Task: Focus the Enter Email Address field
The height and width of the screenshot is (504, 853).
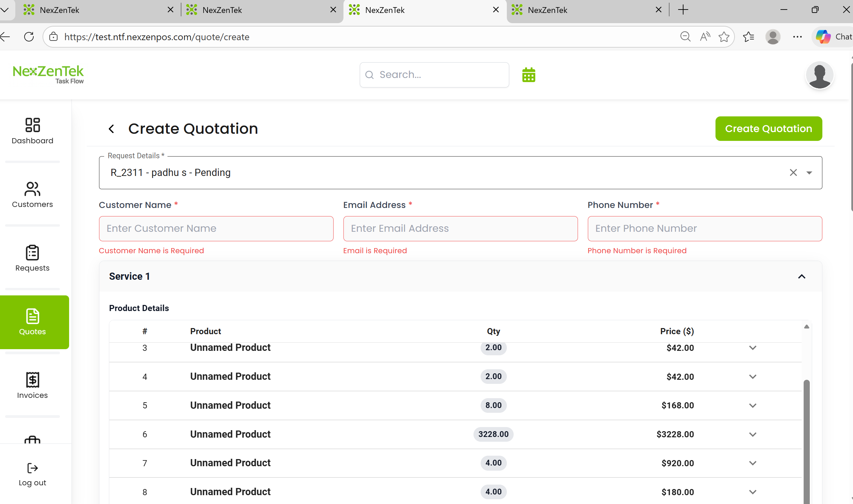Action: (x=460, y=228)
